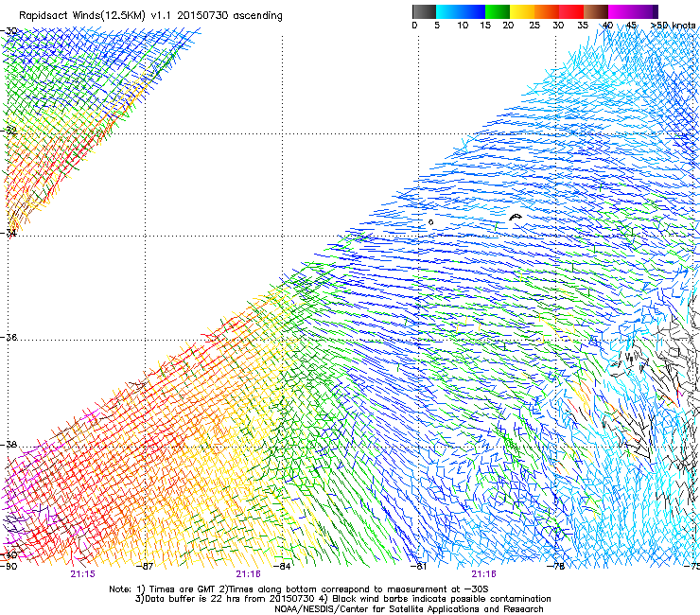Pick the orange 25-30 knots legend swatch
Screen dimensions: 700x615
click(x=547, y=11)
